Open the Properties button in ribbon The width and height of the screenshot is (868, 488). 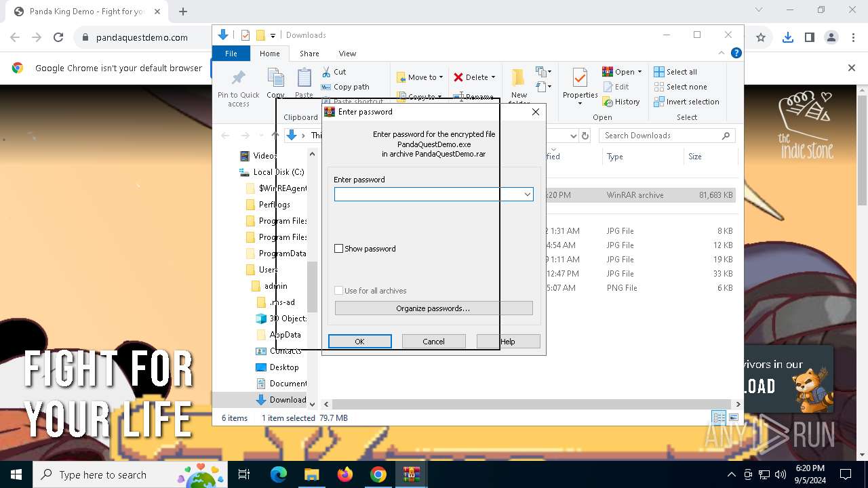[x=580, y=87]
